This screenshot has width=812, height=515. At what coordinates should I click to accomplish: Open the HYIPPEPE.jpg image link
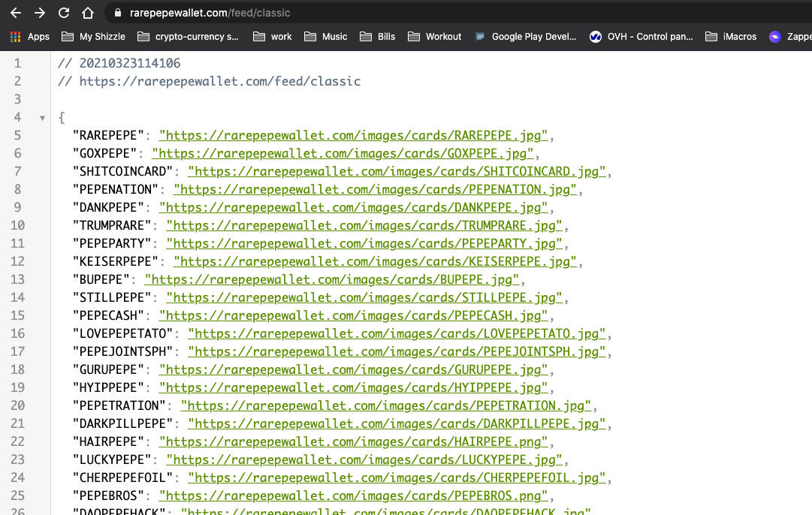coord(353,387)
